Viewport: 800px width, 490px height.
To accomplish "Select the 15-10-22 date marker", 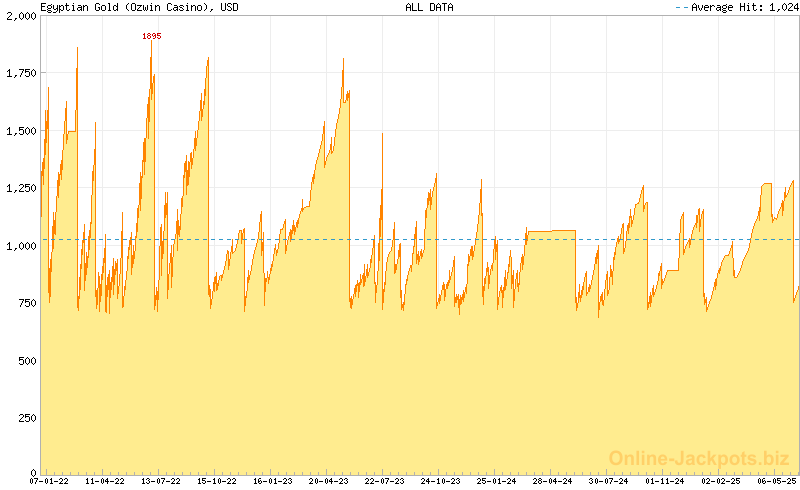I will point(216,481).
